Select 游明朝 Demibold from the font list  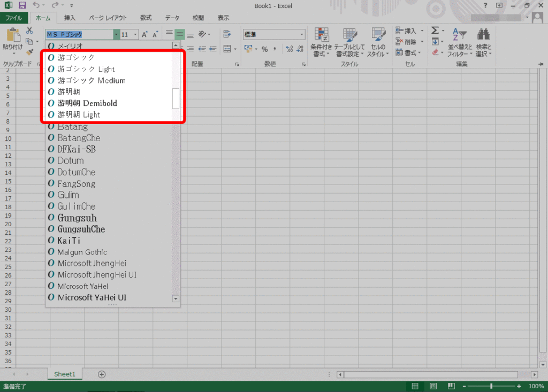(87, 103)
